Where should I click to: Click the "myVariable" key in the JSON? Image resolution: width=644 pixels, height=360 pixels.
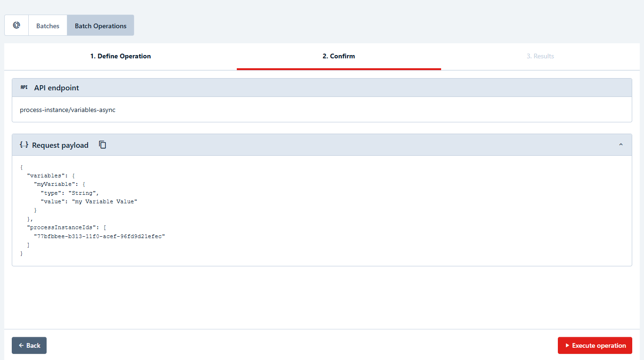pyautogui.click(x=53, y=184)
